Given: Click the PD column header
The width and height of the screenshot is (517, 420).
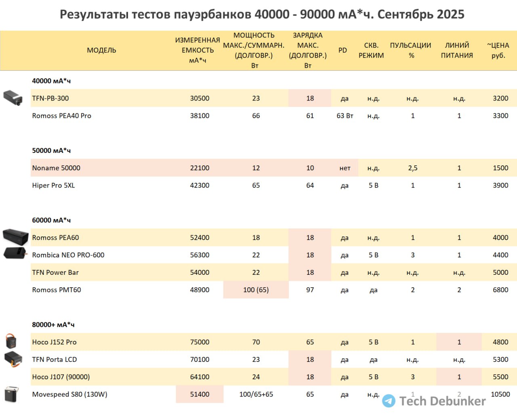Looking at the screenshot, I should point(343,50).
